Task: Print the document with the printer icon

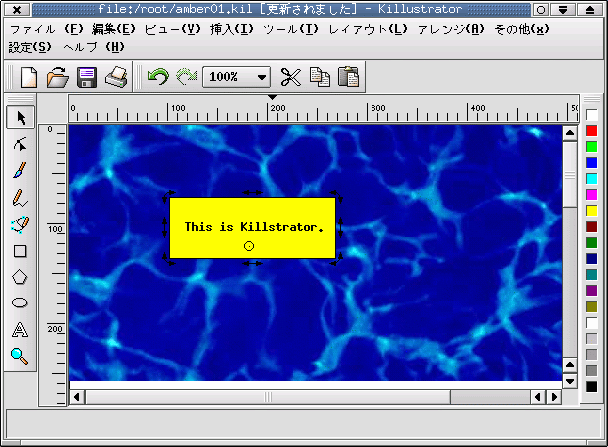Action: point(116,77)
